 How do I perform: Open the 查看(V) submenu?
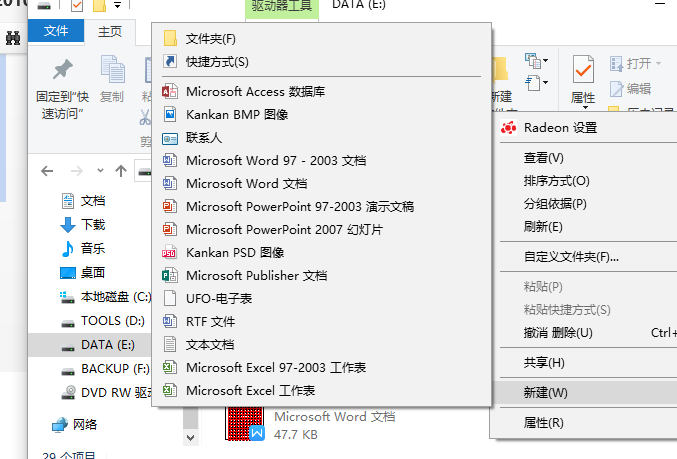pos(585,158)
